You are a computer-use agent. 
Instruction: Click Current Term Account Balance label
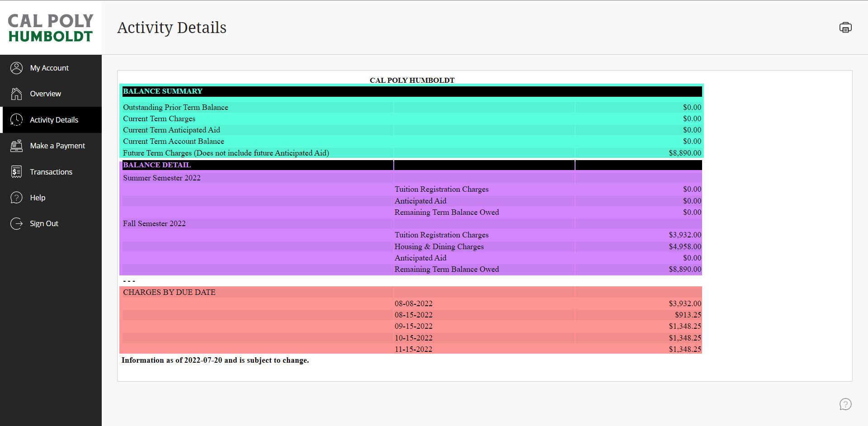click(x=174, y=141)
